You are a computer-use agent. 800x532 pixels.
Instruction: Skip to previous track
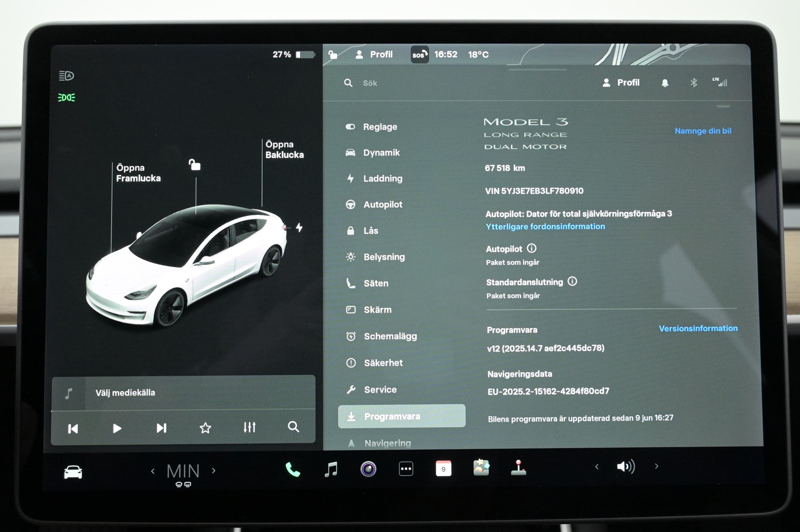coord(73,429)
